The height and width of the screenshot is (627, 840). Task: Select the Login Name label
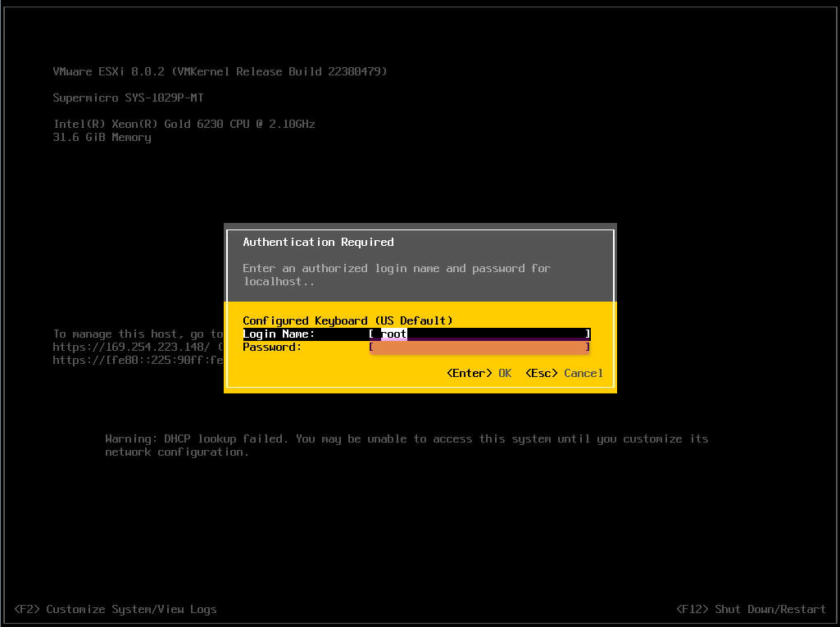pyautogui.click(x=279, y=334)
